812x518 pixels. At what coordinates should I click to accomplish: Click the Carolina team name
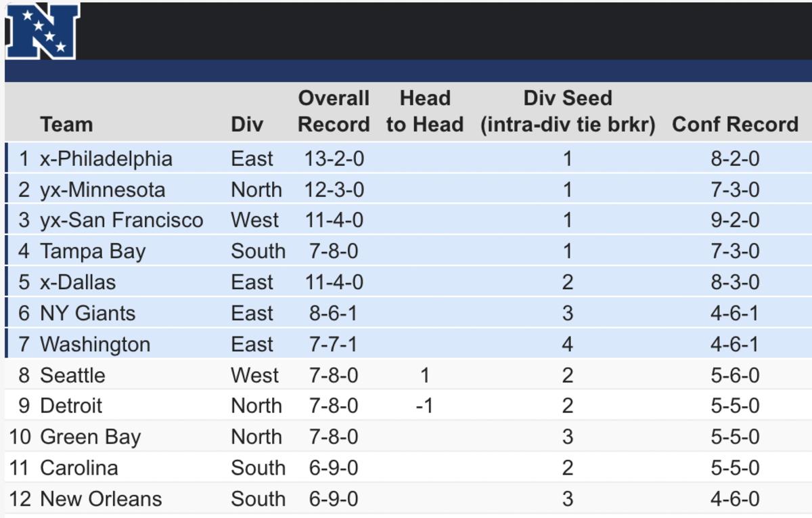78,468
